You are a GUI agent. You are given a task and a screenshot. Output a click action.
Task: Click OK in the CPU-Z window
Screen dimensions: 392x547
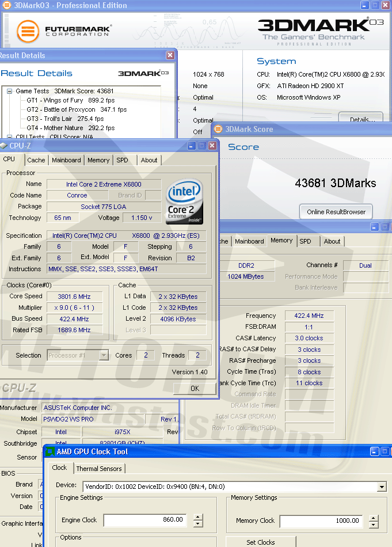195,389
